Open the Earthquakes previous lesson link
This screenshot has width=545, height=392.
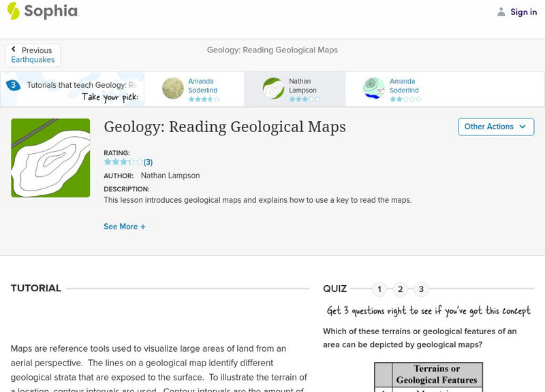tap(33, 60)
